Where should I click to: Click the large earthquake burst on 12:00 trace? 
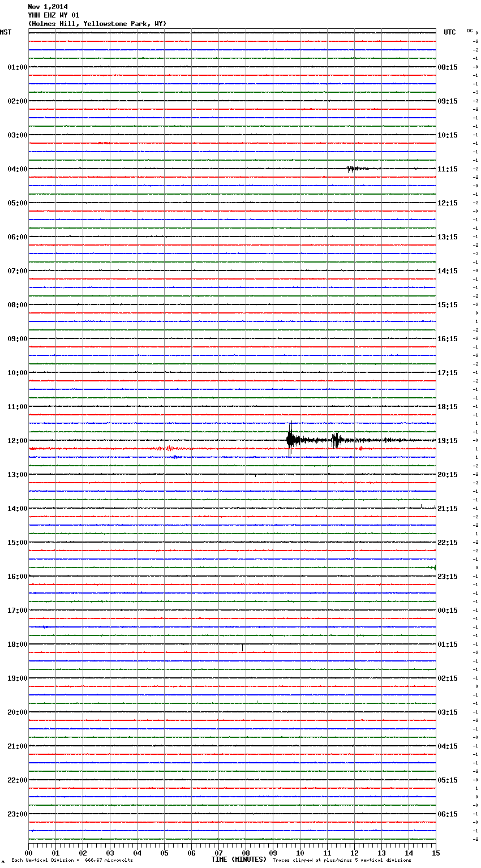tap(290, 440)
